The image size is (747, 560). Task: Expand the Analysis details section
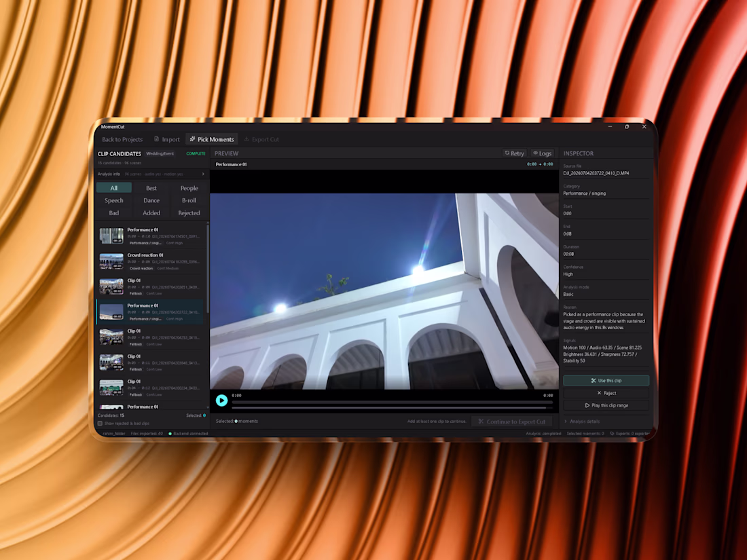point(582,422)
